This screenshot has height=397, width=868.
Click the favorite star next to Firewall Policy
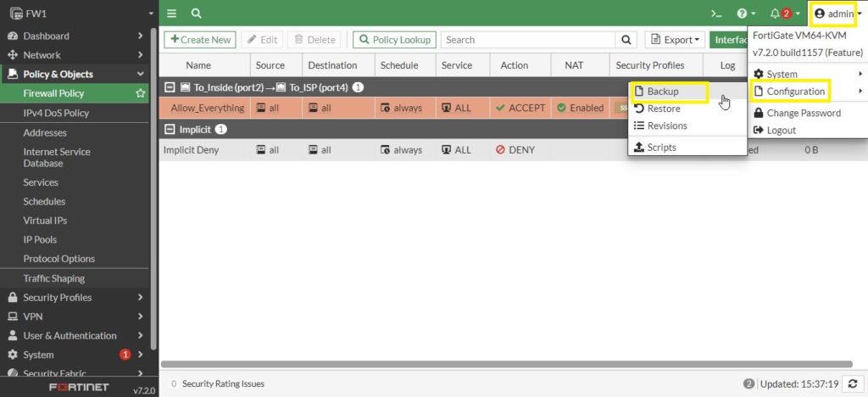(x=141, y=93)
